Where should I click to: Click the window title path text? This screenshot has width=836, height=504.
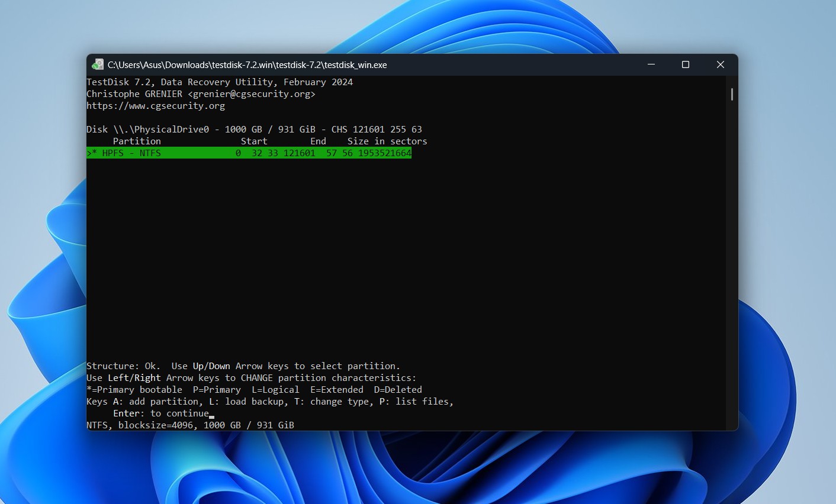(247, 65)
